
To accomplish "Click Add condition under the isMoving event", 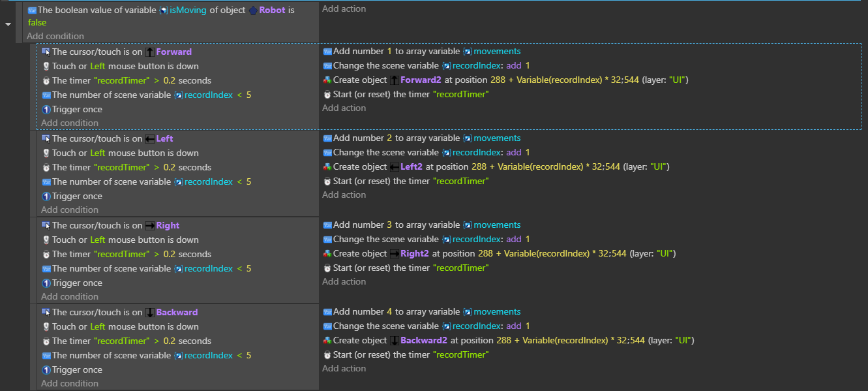I will click(55, 36).
